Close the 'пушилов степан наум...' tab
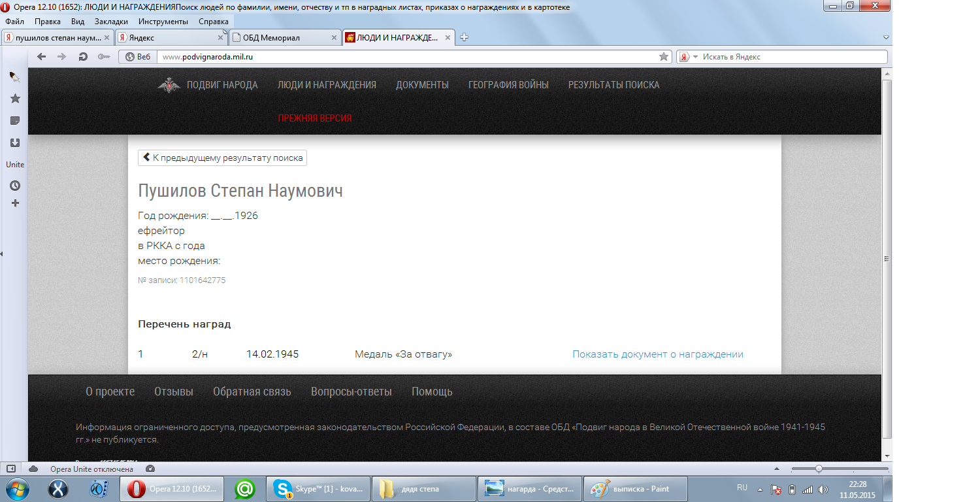The width and height of the screenshot is (980, 502). point(108,38)
